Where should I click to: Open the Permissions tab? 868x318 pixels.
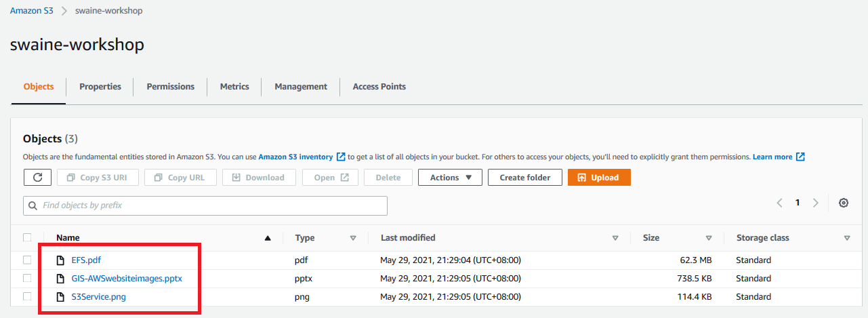pos(171,87)
